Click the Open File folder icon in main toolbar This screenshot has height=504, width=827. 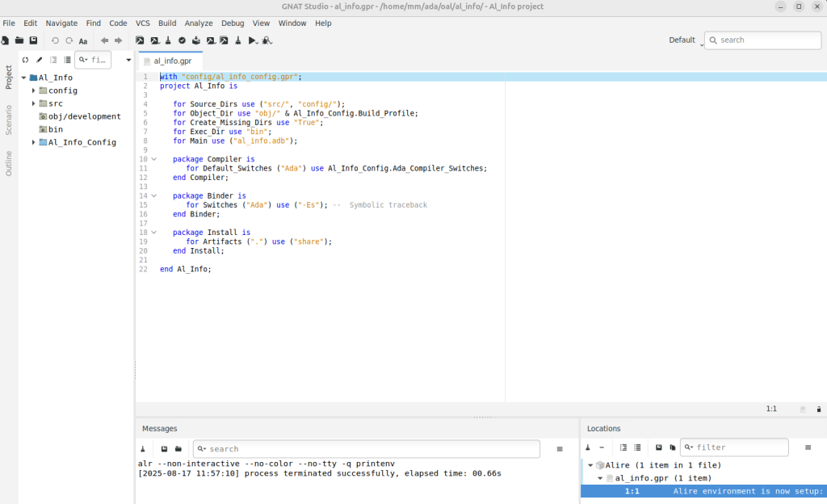[x=19, y=40]
